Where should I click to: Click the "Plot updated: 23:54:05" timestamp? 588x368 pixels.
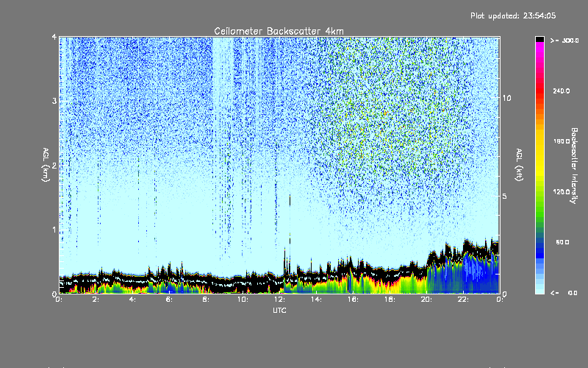(513, 15)
